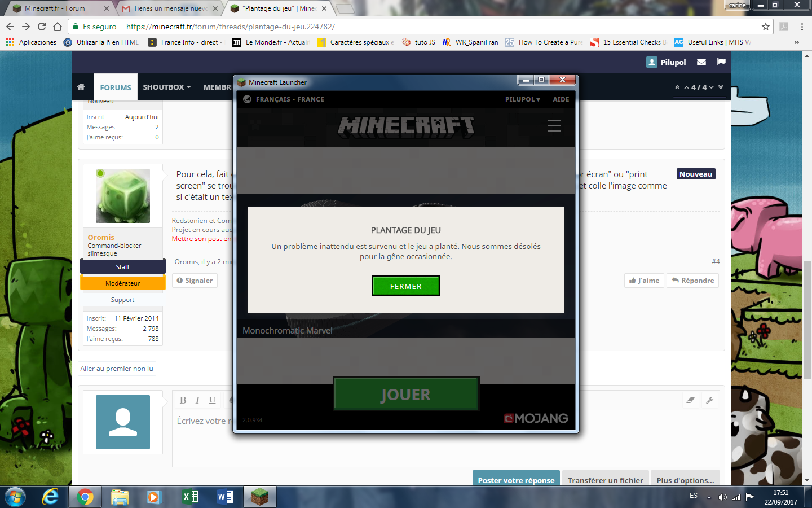Image resolution: width=812 pixels, height=508 pixels.
Task: Click Minecraft launcher taskbar icon
Action: tap(260, 497)
